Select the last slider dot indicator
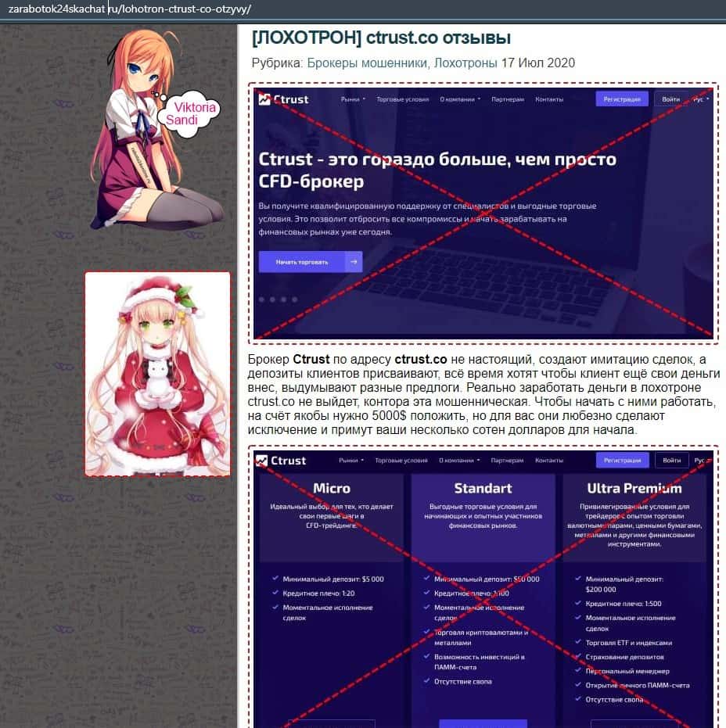Viewport: 726px width, 728px height. (x=295, y=300)
